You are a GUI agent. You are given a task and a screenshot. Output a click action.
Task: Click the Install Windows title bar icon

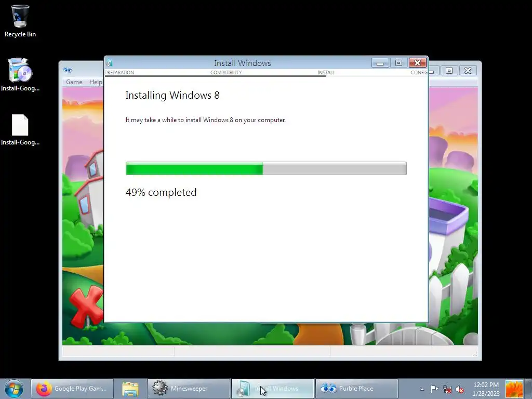click(x=109, y=63)
